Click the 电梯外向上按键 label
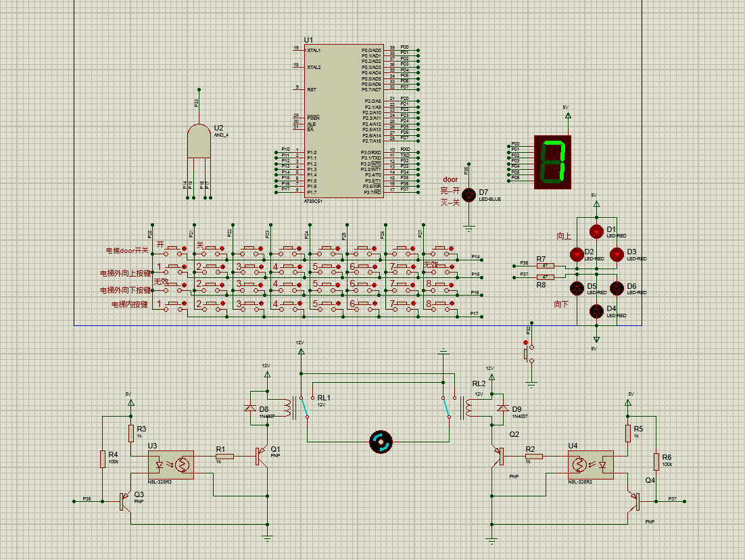 (126, 273)
